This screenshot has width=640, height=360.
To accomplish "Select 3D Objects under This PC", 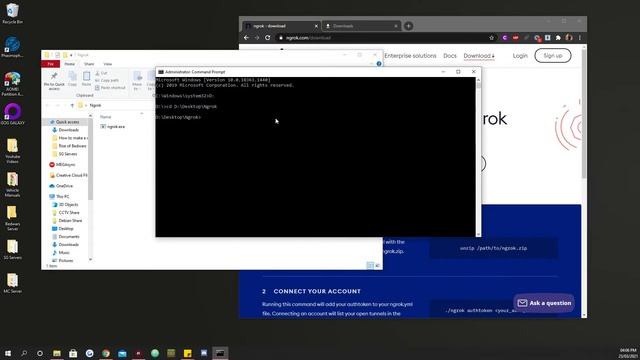I will (65, 204).
